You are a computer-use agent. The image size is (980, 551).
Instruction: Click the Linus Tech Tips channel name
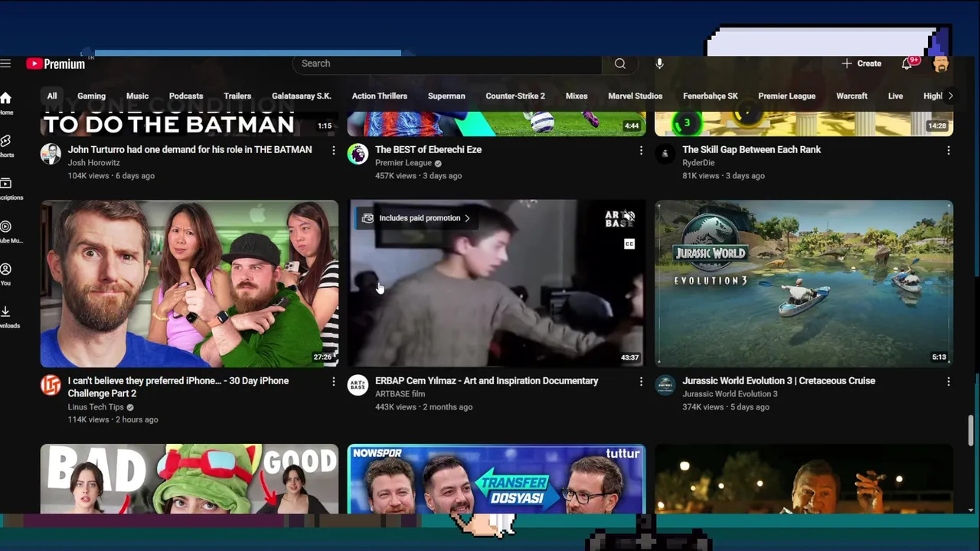pos(96,407)
